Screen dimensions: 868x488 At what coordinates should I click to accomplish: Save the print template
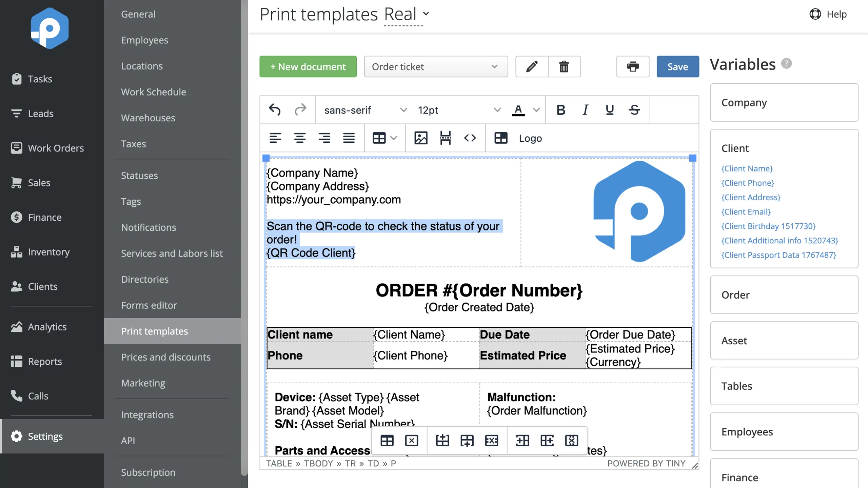tap(677, 66)
